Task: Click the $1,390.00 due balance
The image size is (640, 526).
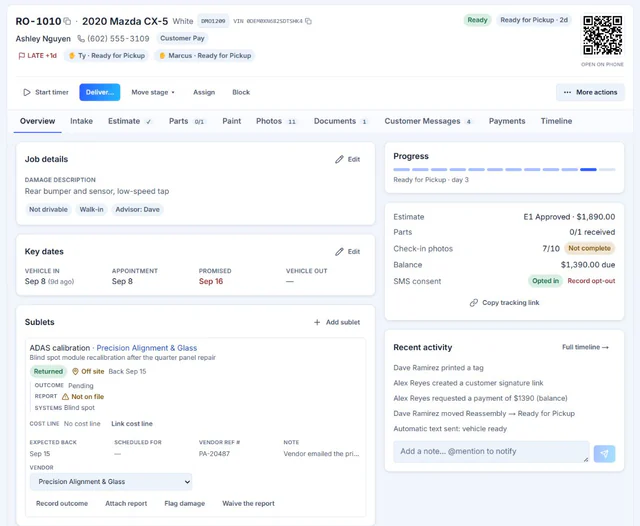Action: point(588,265)
